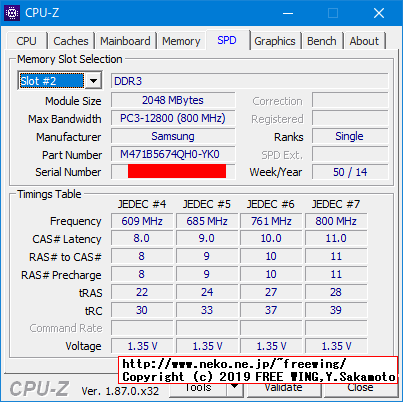Click the RAS# to CAS# label

(x=65, y=257)
